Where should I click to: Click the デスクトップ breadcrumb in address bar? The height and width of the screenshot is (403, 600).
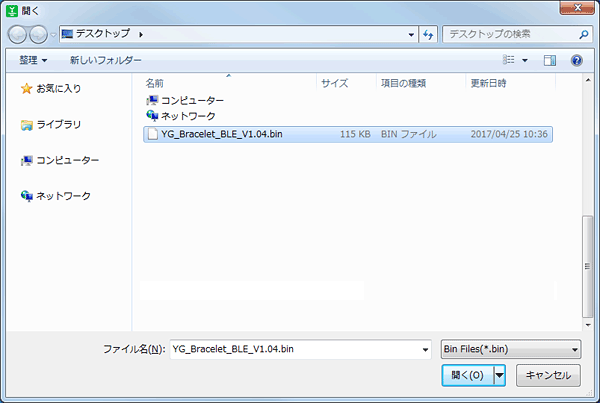click(103, 34)
